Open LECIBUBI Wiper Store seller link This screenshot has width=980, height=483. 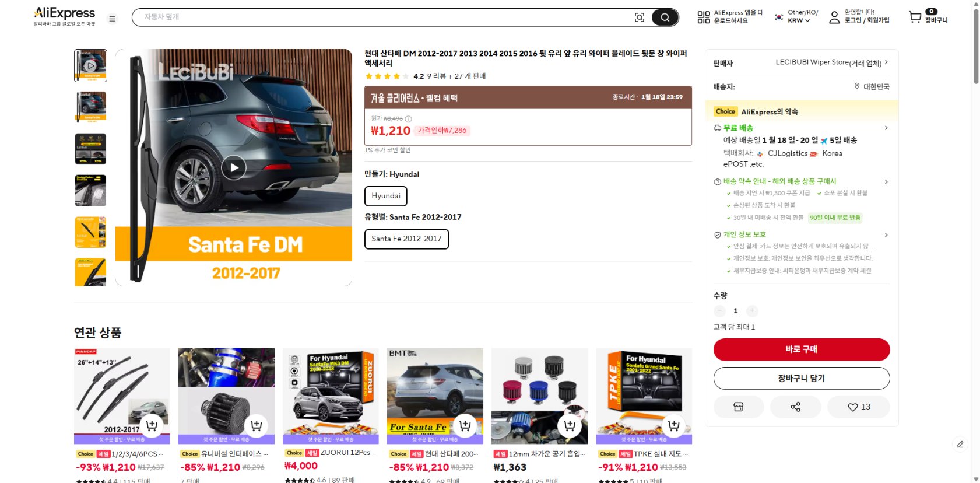(x=831, y=62)
